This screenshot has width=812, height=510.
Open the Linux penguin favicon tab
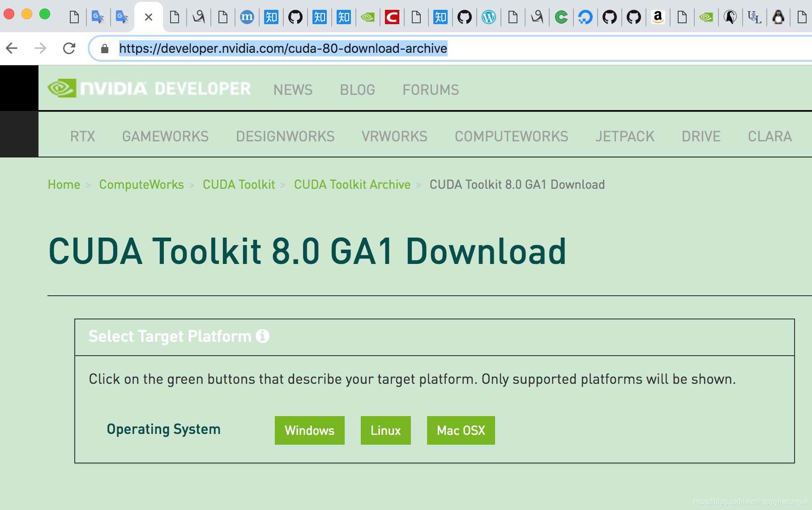[779, 17]
